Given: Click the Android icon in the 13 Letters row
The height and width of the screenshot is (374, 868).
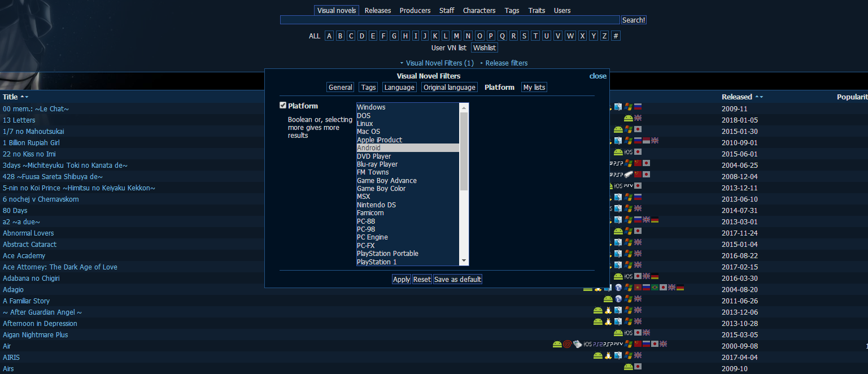Looking at the screenshot, I should click(629, 118).
